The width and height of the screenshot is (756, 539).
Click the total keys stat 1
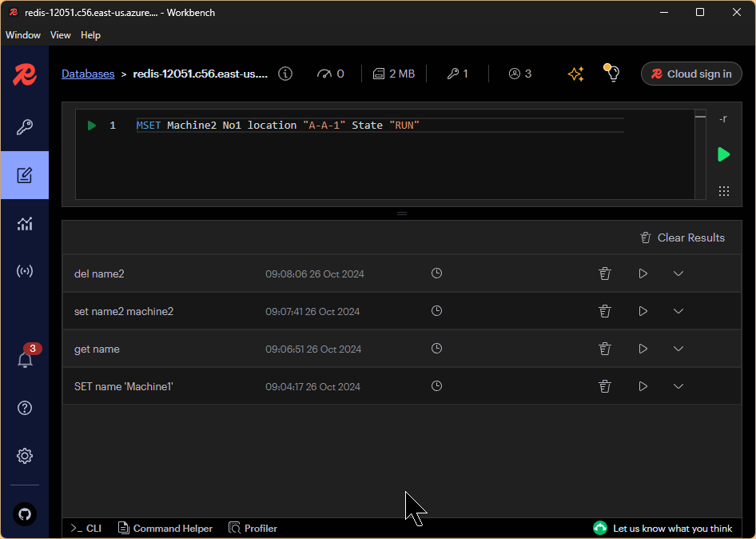pos(458,74)
